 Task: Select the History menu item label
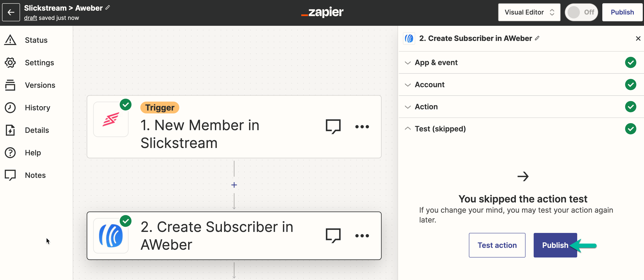[x=38, y=108]
